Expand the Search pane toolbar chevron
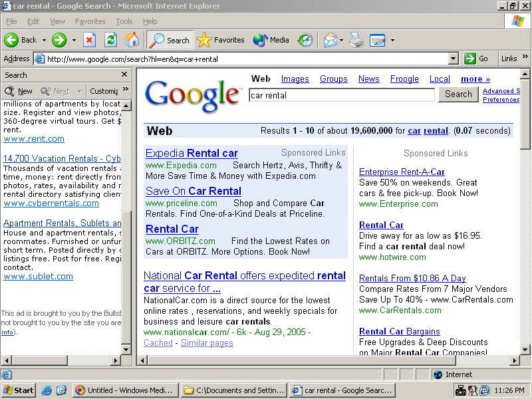Image resolution: width=532 pixels, height=399 pixels. click(126, 89)
